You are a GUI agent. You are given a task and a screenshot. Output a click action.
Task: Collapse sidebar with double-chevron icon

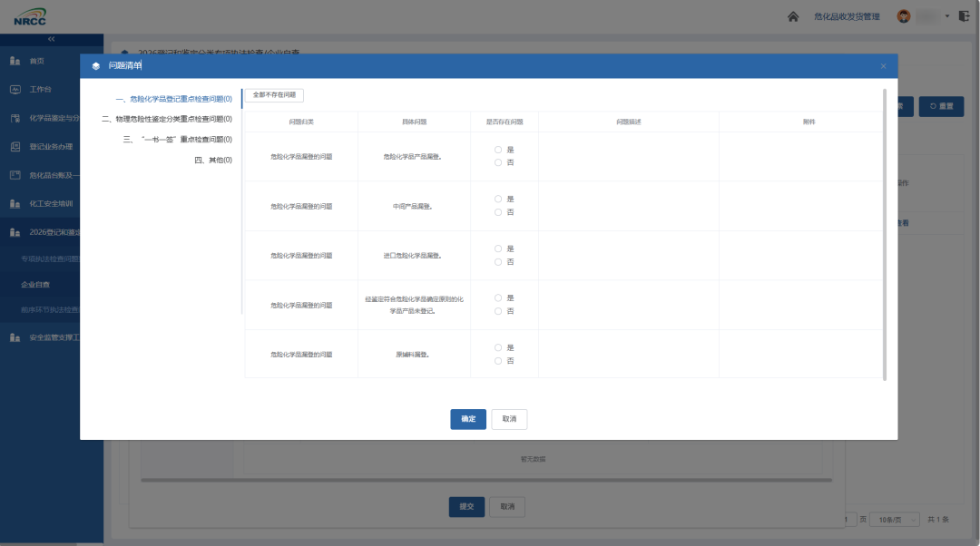pos(51,39)
